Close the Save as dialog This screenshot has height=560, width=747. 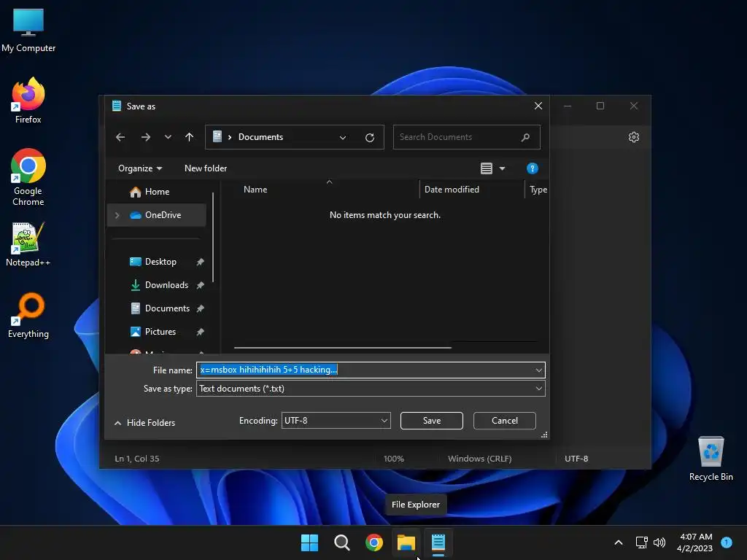tap(538, 106)
